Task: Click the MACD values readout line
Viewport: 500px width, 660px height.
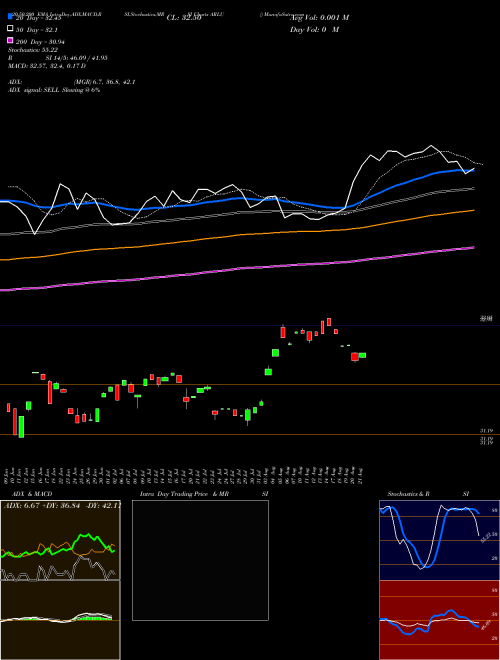Action: (x=47, y=66)
